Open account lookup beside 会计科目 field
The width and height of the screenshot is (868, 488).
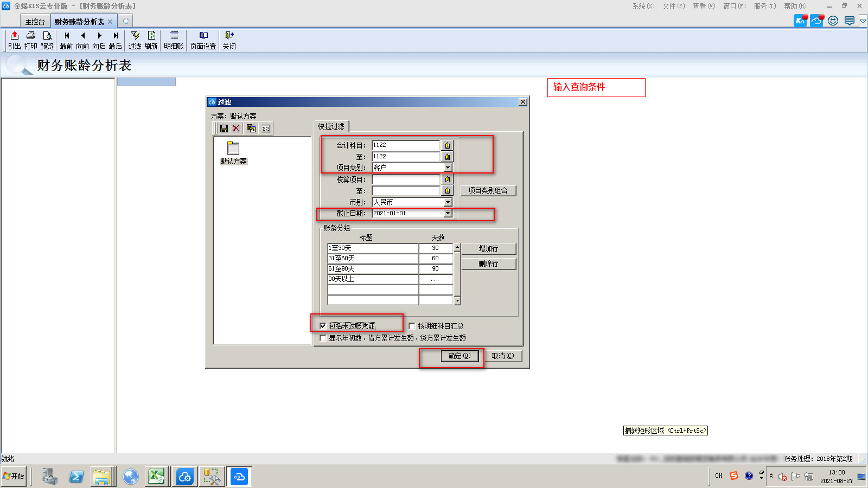click(447, 145)
